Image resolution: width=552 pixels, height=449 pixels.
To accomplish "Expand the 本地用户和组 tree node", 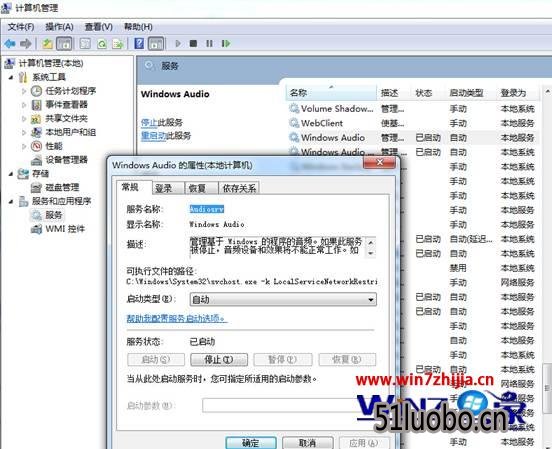I will pos(24,132).
